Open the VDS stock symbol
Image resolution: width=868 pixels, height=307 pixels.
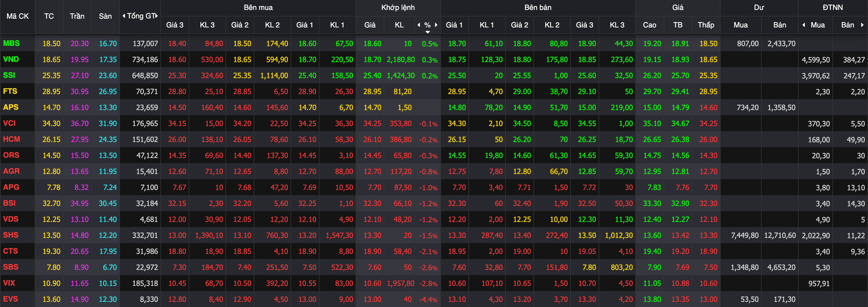coord(11,219)
